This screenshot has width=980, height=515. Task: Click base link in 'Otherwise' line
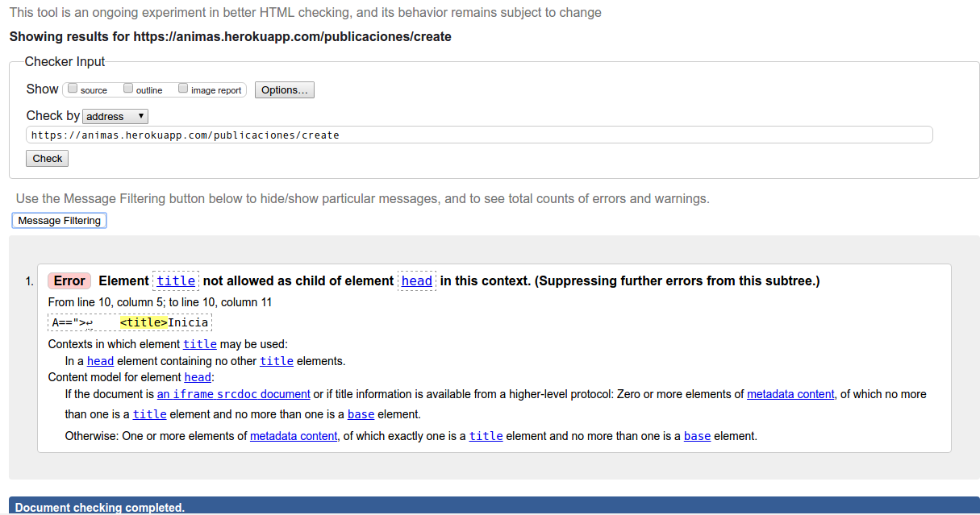(x=697, y=436)
